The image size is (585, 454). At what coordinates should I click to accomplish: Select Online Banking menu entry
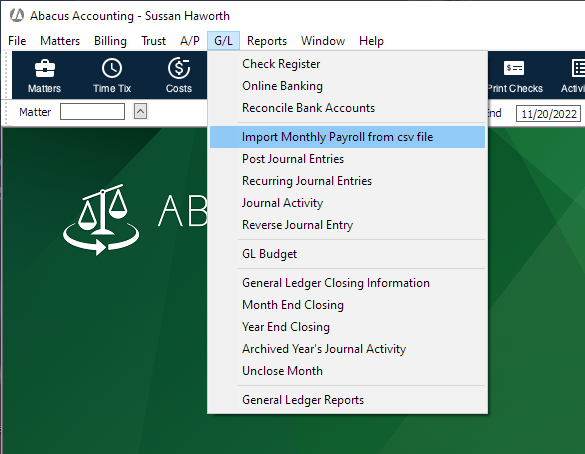[x=347, y=86]
